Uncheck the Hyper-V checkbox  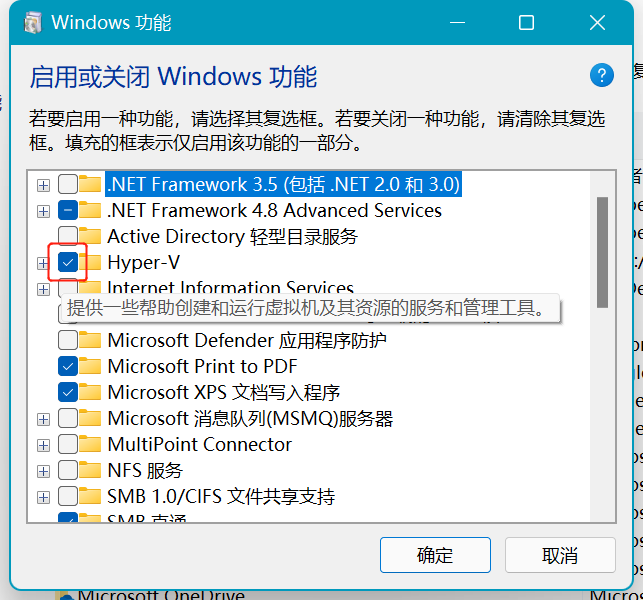(67, 263)
